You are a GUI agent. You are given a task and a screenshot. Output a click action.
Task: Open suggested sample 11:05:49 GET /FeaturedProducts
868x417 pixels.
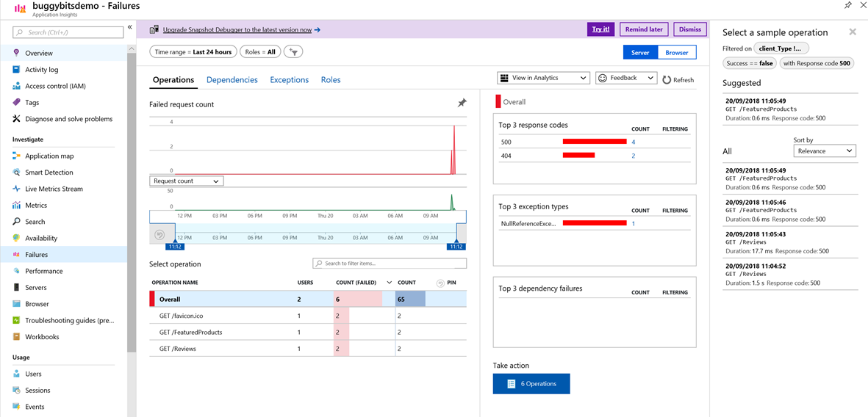(790, 109)
